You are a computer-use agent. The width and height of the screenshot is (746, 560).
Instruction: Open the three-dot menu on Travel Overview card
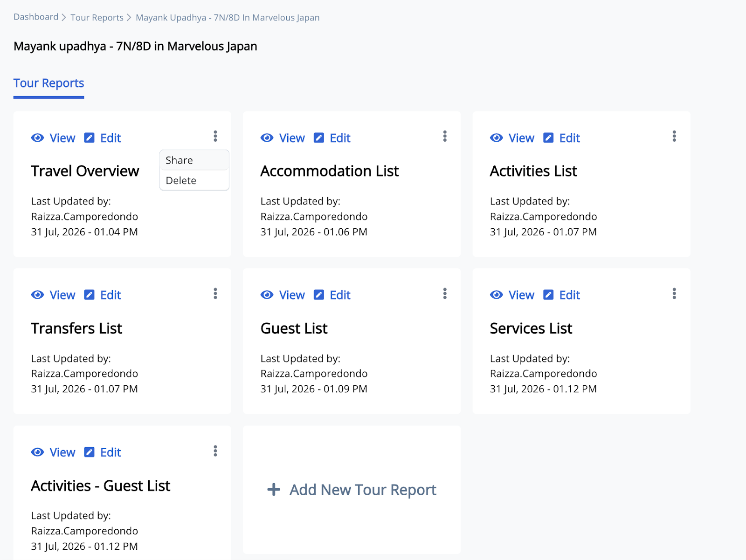coord(215,136)
